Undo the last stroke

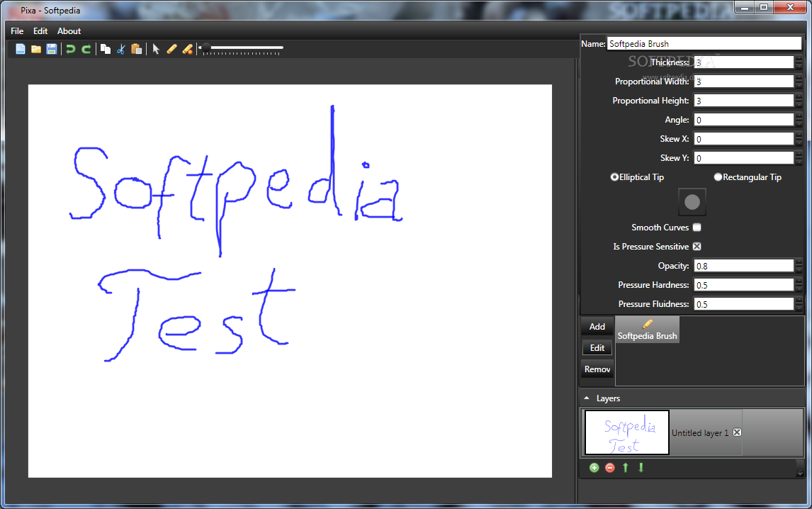point(70,49)
